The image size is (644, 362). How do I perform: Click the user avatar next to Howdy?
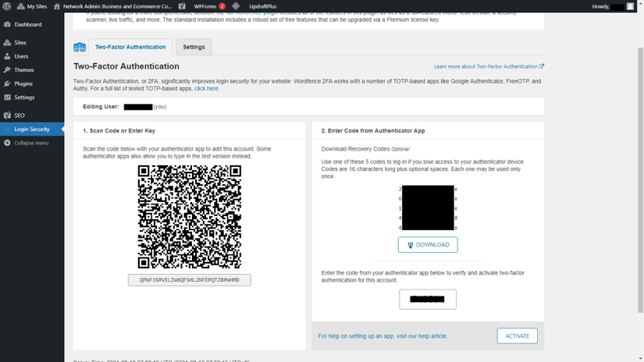pos(630,6)
